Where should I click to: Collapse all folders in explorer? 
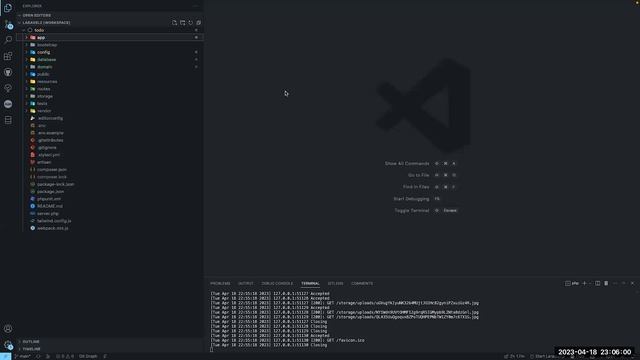(x=199, y=23)
